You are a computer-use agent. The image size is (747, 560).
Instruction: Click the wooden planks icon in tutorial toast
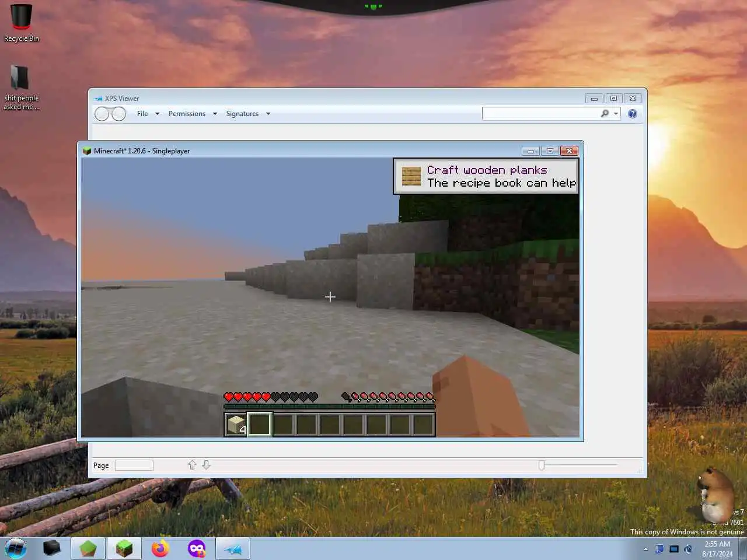[411, 176]
